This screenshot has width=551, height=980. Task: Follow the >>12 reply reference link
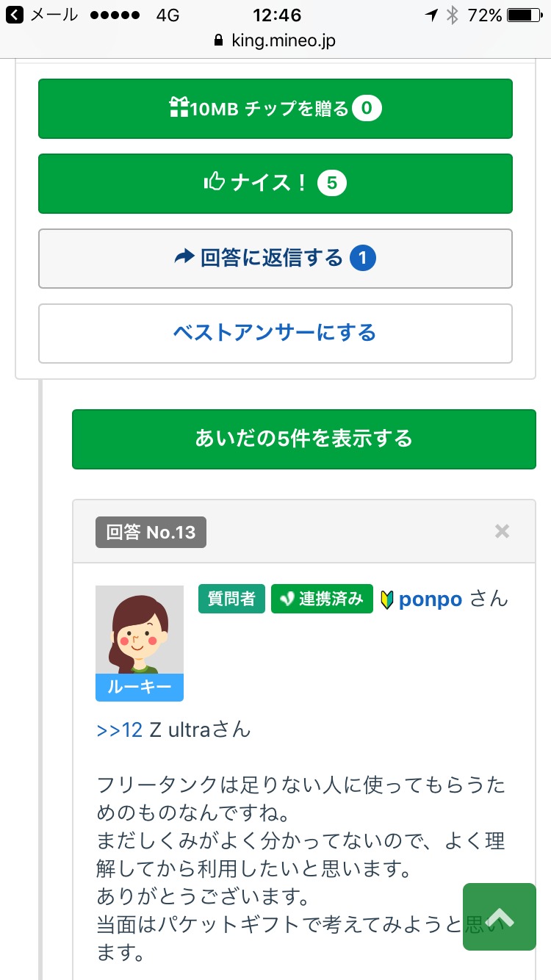[x=119, y=730]
